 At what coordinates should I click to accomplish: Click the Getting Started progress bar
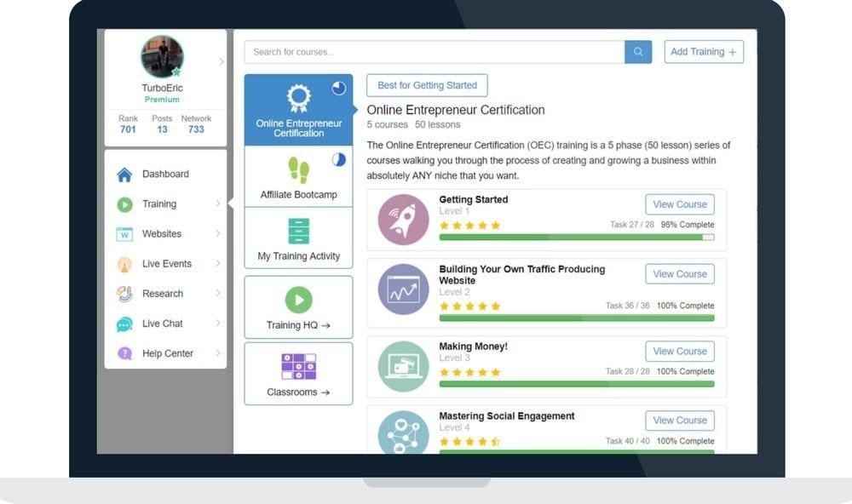click(577, 238)
